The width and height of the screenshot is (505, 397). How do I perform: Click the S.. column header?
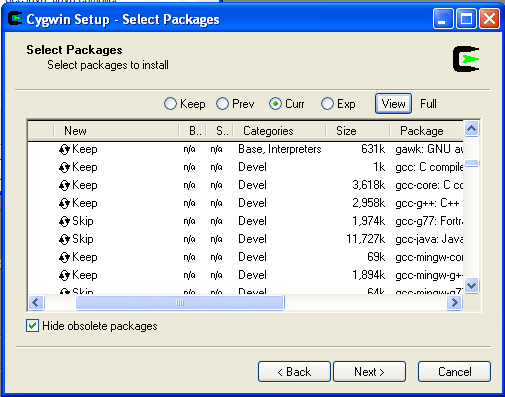220,131
